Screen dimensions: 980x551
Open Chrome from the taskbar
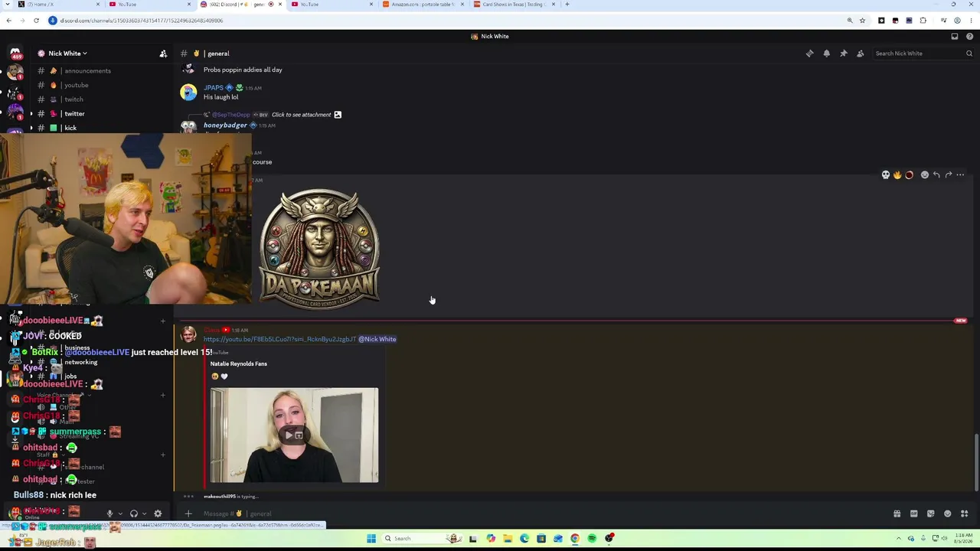click(575, 539)
